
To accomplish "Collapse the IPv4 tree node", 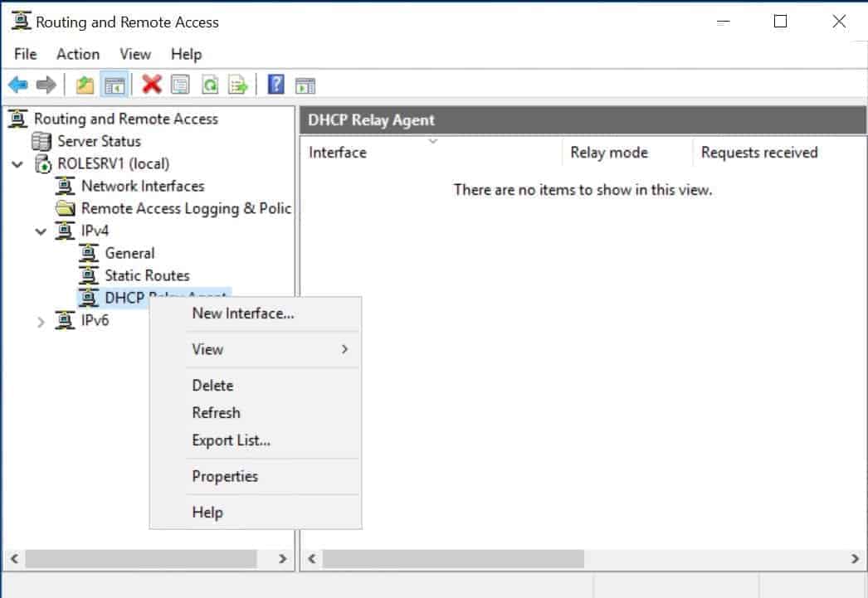I will 39,231.
